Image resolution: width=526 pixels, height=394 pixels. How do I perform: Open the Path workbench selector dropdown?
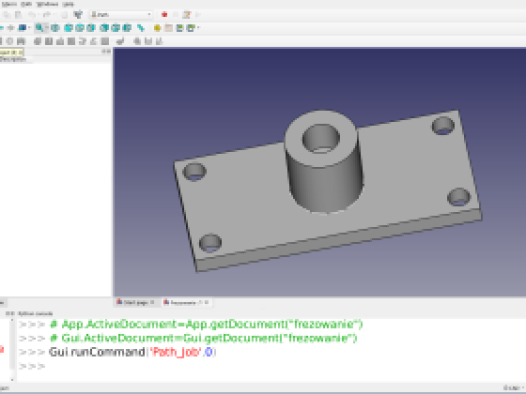point(121,15)
